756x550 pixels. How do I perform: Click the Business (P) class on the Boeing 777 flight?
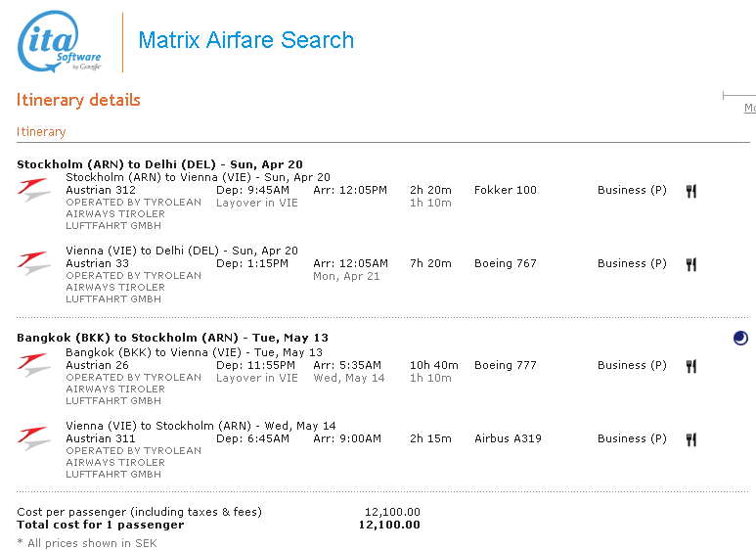[x=632, y=365]
